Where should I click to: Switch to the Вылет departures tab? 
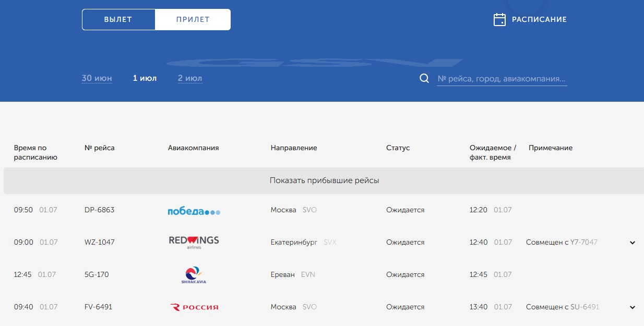(118, 19)
